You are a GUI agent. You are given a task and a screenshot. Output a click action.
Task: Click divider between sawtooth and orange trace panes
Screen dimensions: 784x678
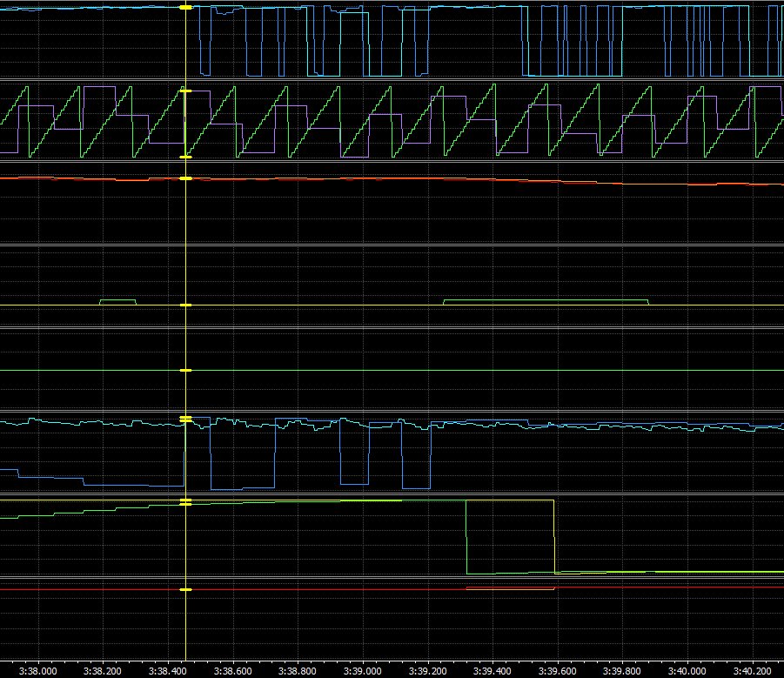pyautogui.click(x=392, y=162)
